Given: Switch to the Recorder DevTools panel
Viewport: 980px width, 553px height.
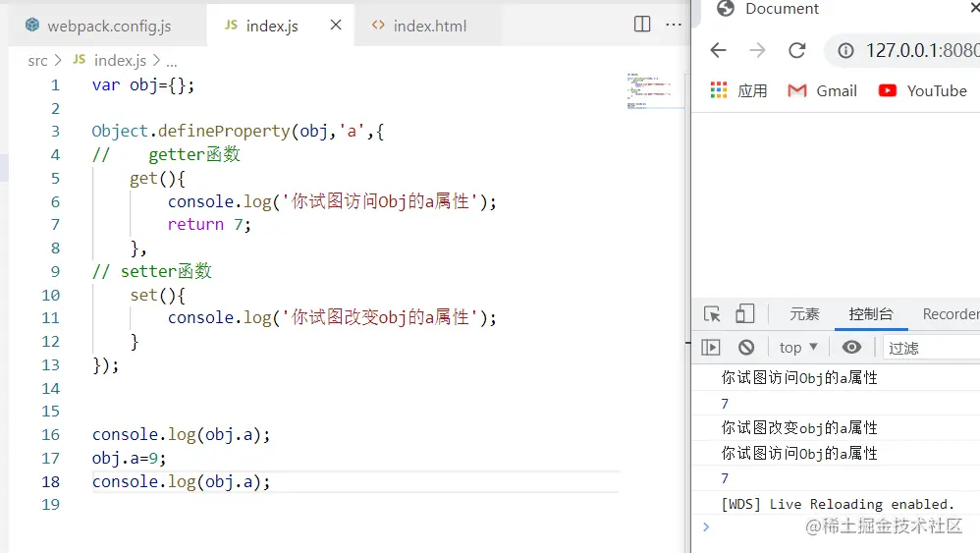Looking at the screenshot, I should (x=951, y=313).
